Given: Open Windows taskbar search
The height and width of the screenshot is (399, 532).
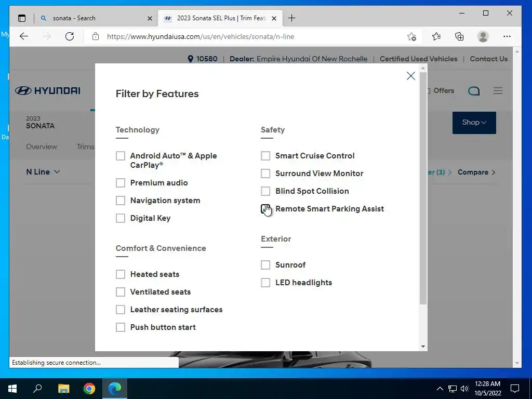Looking at the screenshot, I should coord(37,389).
